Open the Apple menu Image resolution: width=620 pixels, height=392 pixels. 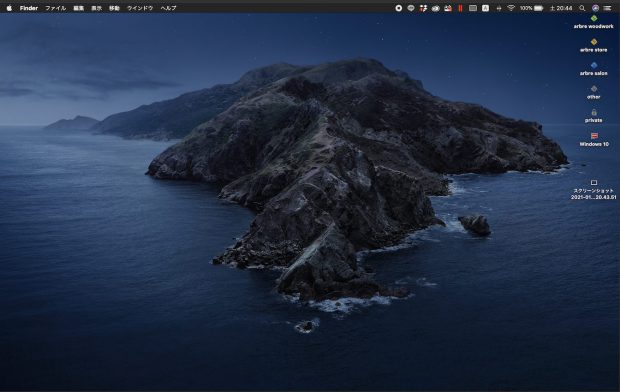coord(9,8)
